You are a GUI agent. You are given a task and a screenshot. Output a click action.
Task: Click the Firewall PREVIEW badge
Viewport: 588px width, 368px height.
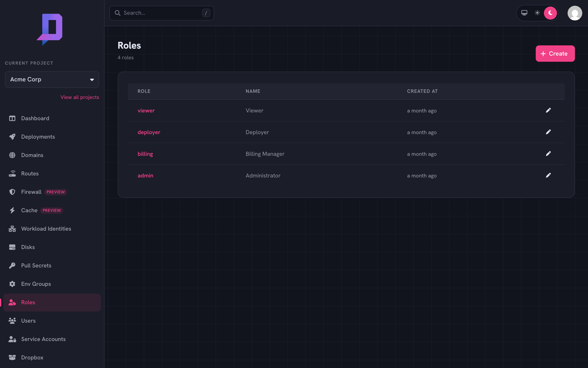tap(55, 192)
